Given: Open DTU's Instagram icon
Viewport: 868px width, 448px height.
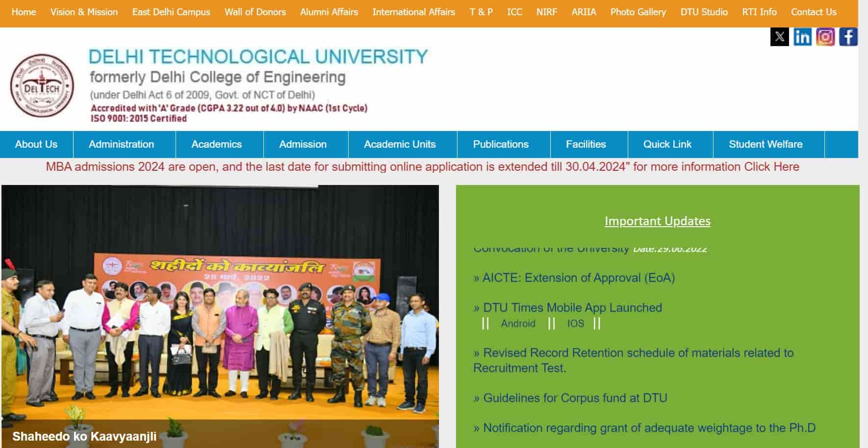Looking at the screenshot, I should point(826,36).
